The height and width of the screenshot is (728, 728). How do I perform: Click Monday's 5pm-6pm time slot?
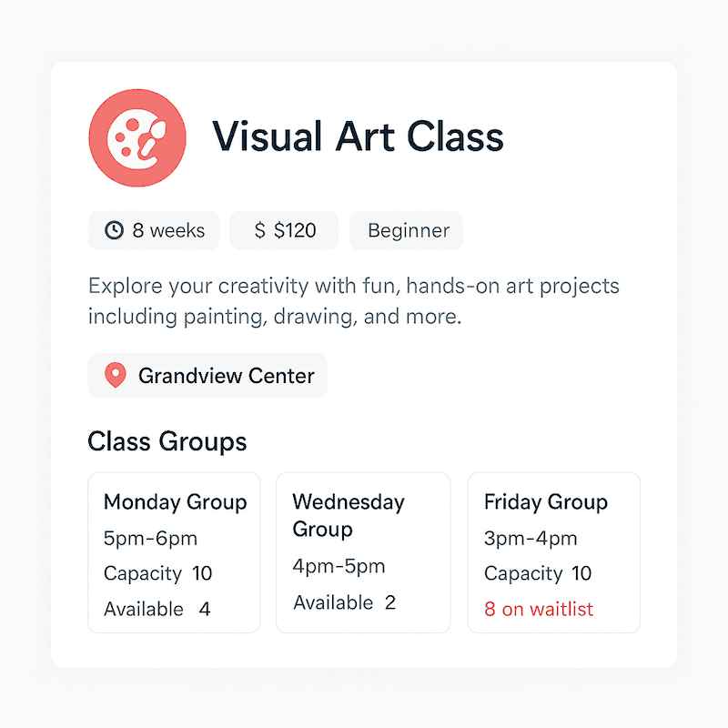click(150, 538)
